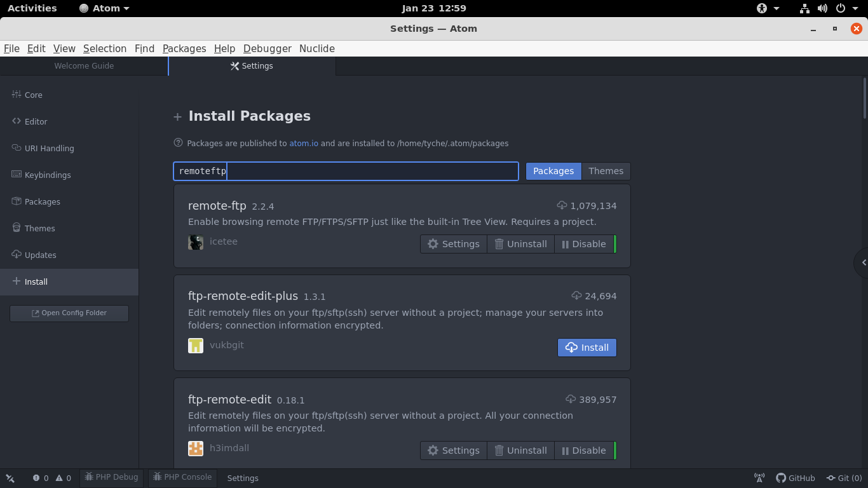
Task: Click the help question mark icon
Action: coord(178,143)
